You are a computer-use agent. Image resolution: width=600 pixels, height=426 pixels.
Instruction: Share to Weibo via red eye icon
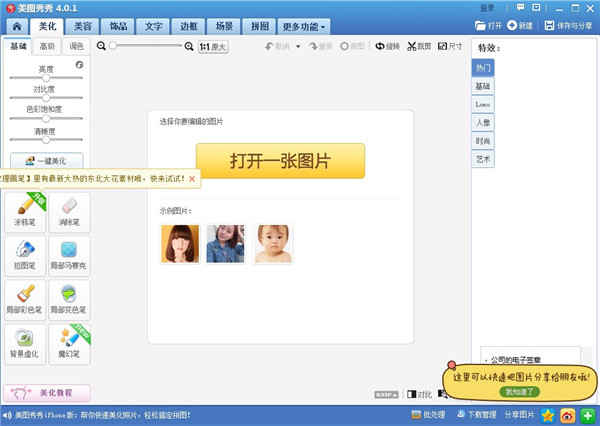[567, 415]
